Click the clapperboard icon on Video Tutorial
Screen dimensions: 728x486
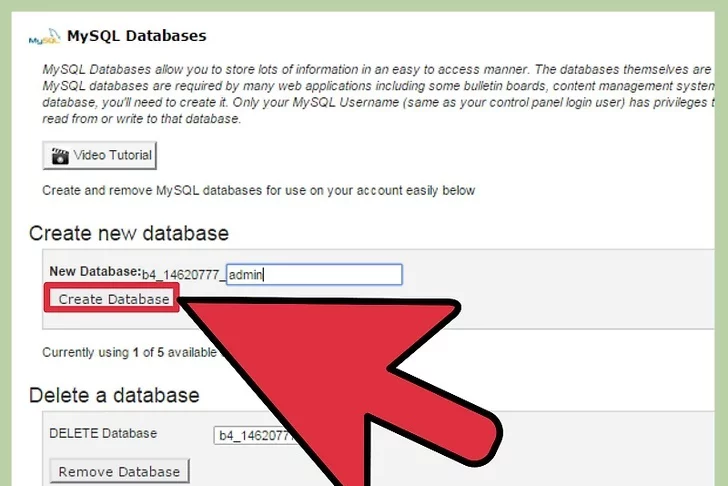60,156
